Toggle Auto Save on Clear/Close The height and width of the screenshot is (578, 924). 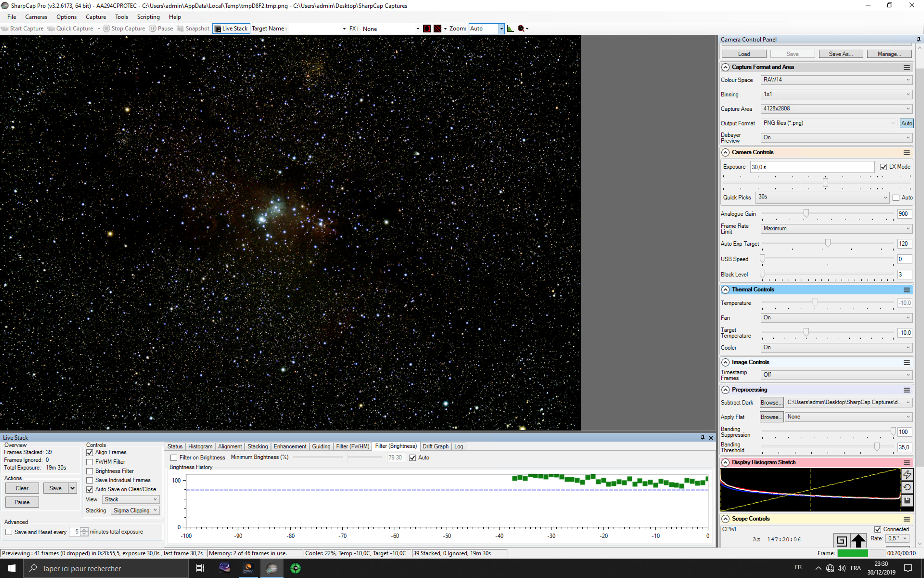pyautogui.click(x=90, y=490)
